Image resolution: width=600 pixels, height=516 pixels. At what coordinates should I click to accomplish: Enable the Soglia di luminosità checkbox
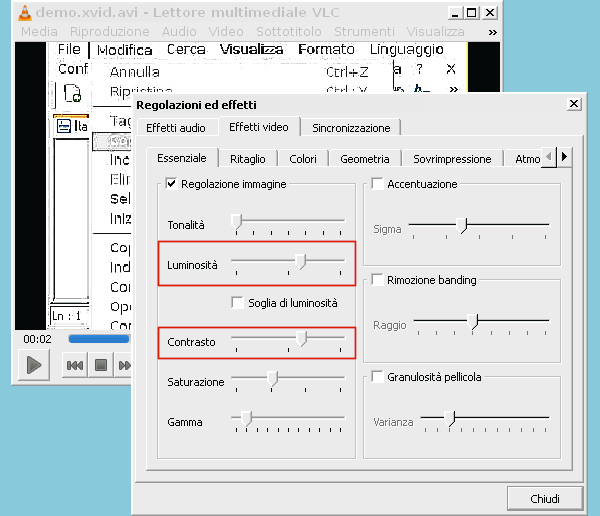[237, 302]
